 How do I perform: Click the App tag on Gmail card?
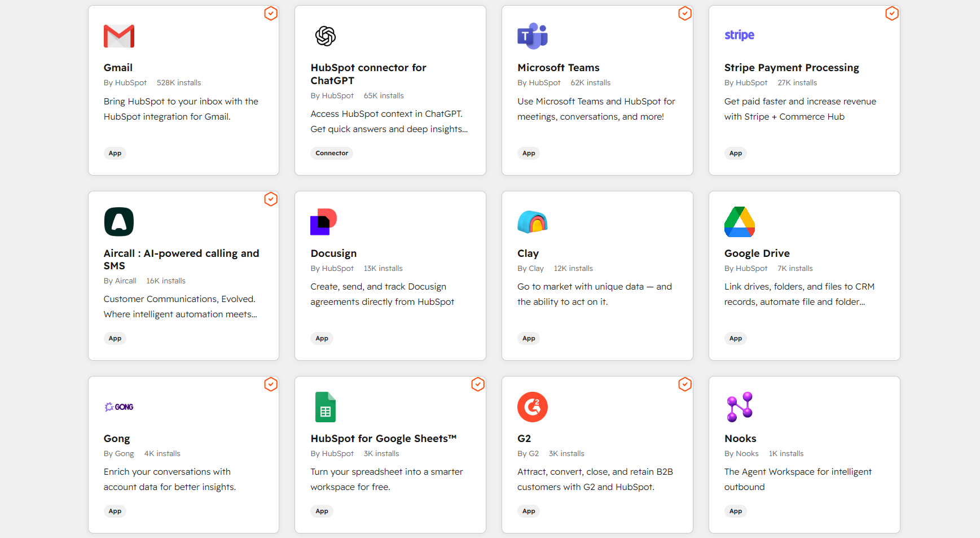[x=115, y=153]
